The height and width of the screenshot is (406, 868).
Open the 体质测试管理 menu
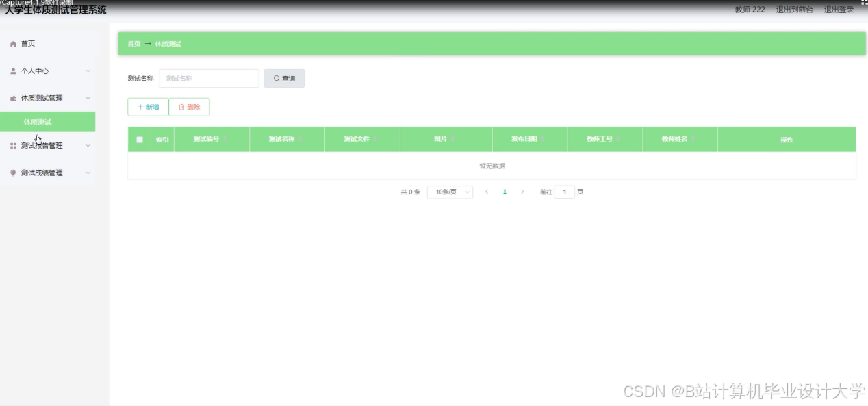(47, 99)
